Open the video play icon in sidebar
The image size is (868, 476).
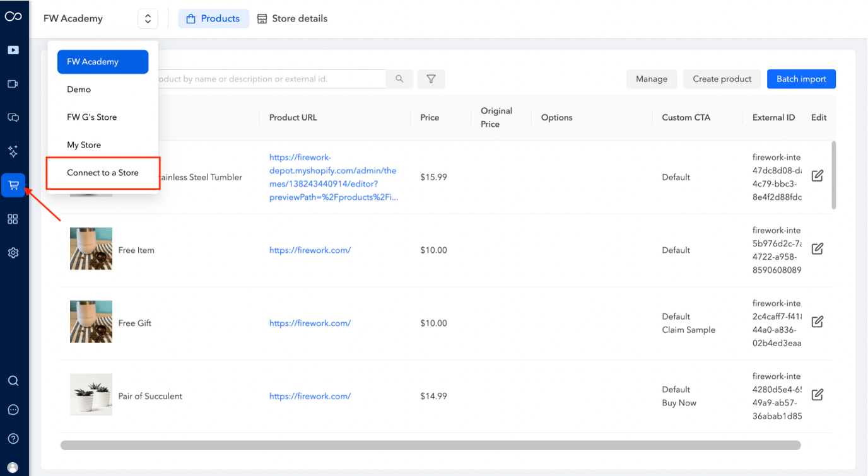pos(13,50)
